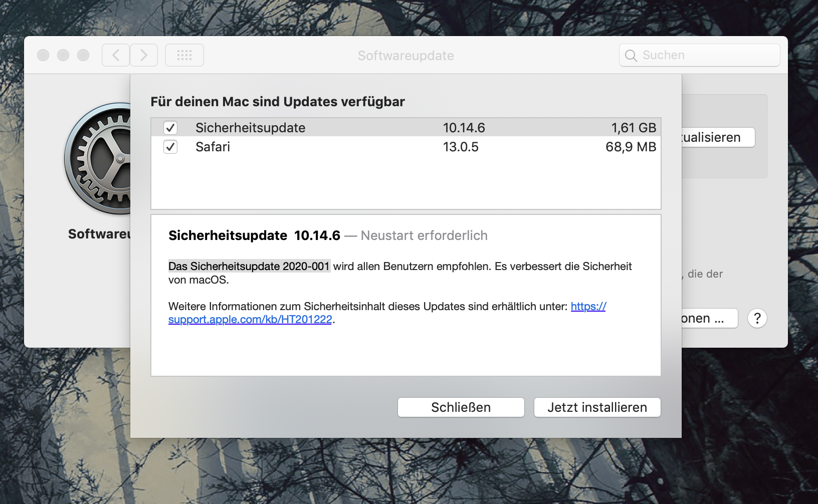This screenshot has height=504, width=818.
Task: Click the yellow minimize window button
Action: point(63,55)
